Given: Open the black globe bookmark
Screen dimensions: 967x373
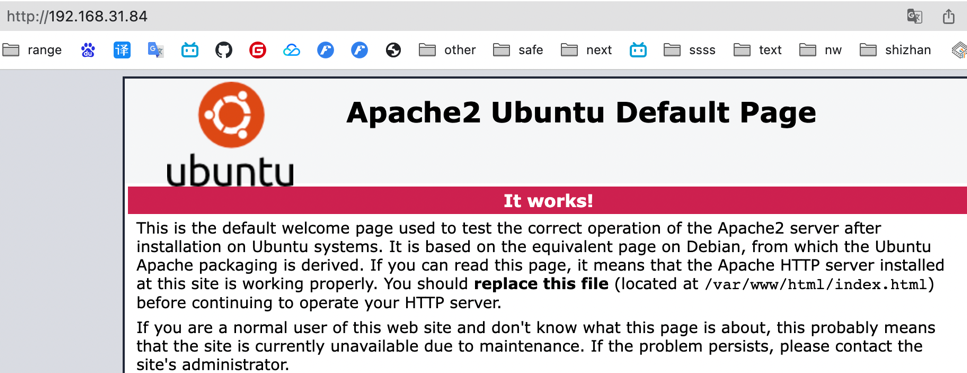Looking at the screenshot, I should click(393, 50).
